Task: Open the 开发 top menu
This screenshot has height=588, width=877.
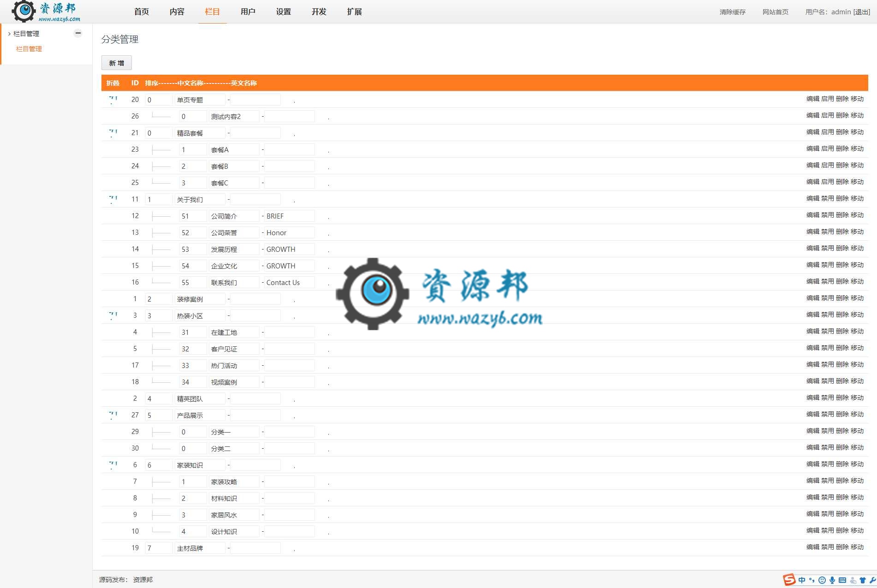Action: pyautogui.click(x=319, y=12)
